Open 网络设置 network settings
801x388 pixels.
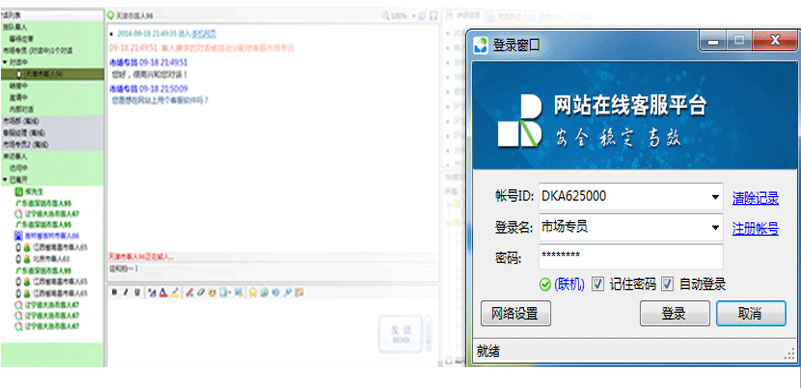[515, 313]
